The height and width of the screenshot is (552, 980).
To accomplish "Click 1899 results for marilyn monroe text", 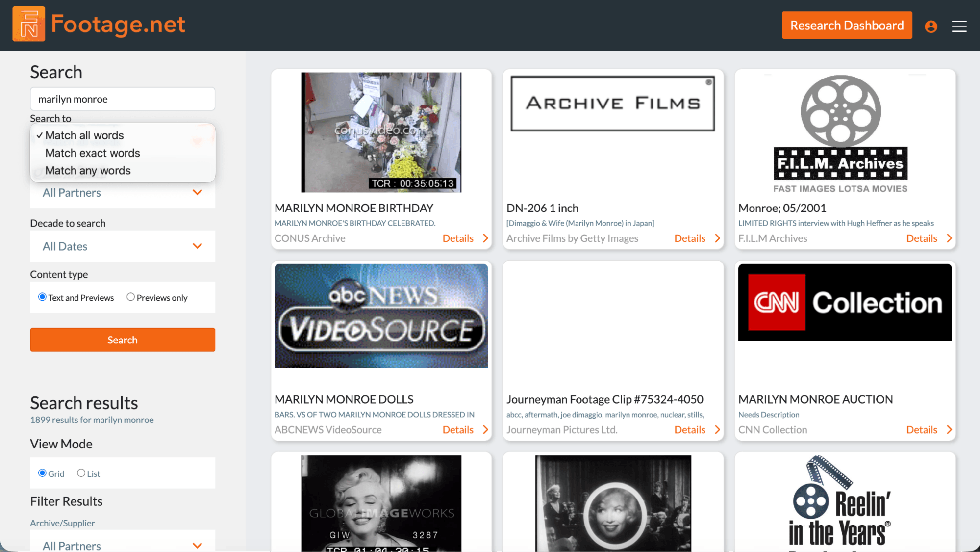I will [92, 420].
